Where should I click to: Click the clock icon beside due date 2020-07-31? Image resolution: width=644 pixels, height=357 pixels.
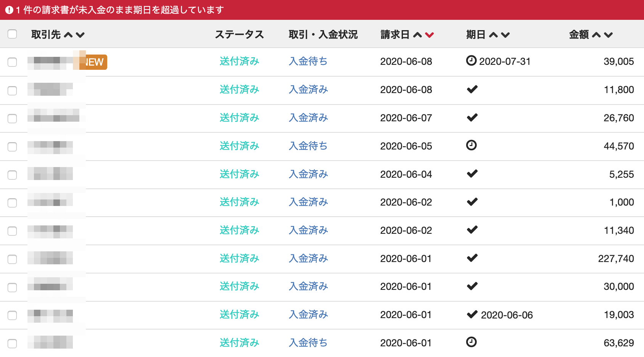point(471,61)
